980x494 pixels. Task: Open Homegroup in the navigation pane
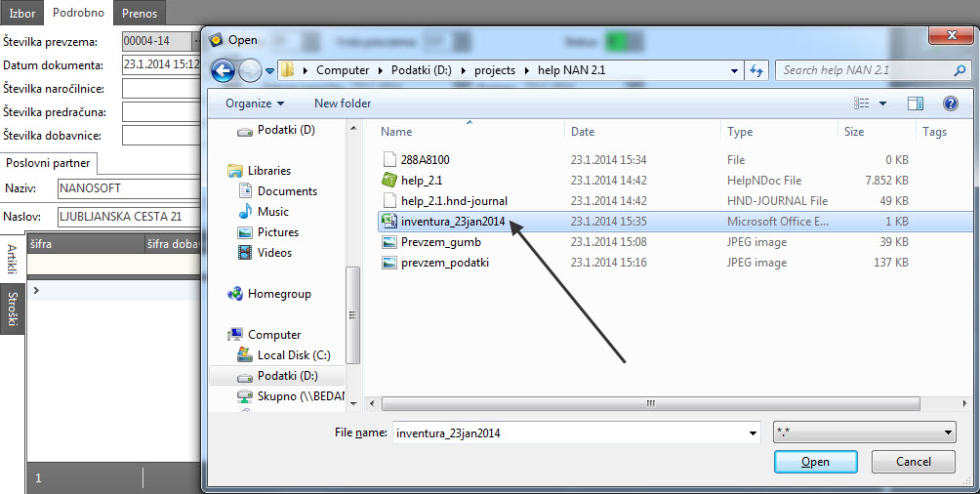pyautogui.click(x=279, y=294)
